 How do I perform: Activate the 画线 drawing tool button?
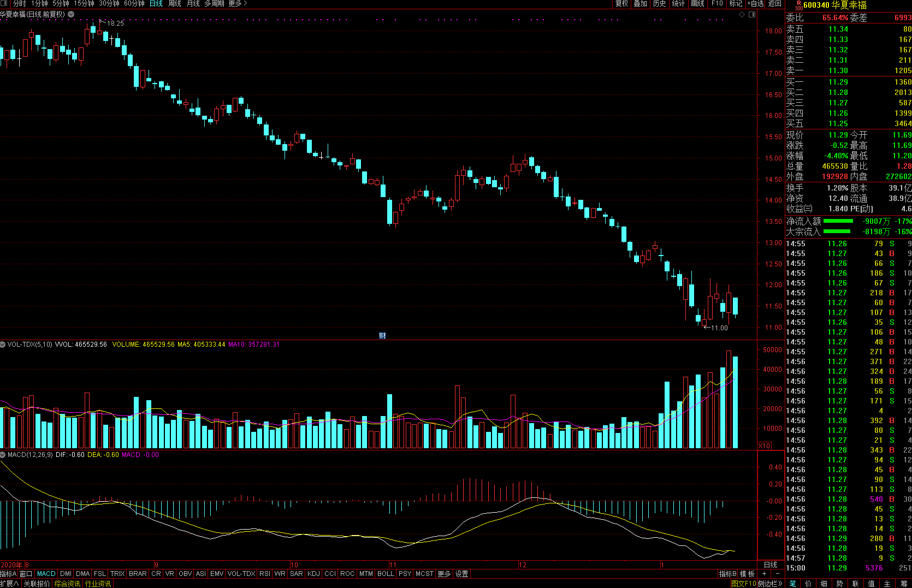pyautogui.click(x=697, y=3)
